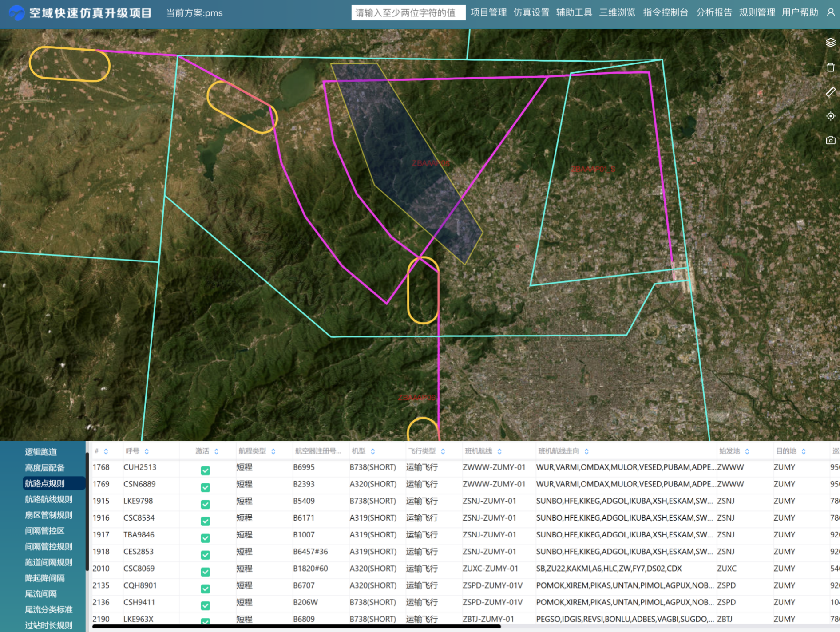Focus the search input field
Image resolution: width=840 pixels, height=632 pixels.
[x=408, y=13]
